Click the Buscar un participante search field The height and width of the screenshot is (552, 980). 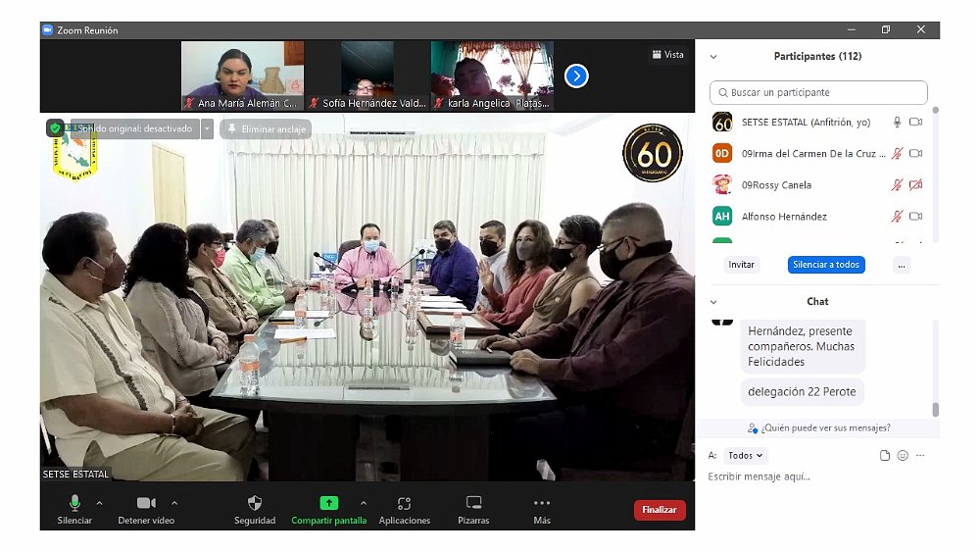(818, 93)
